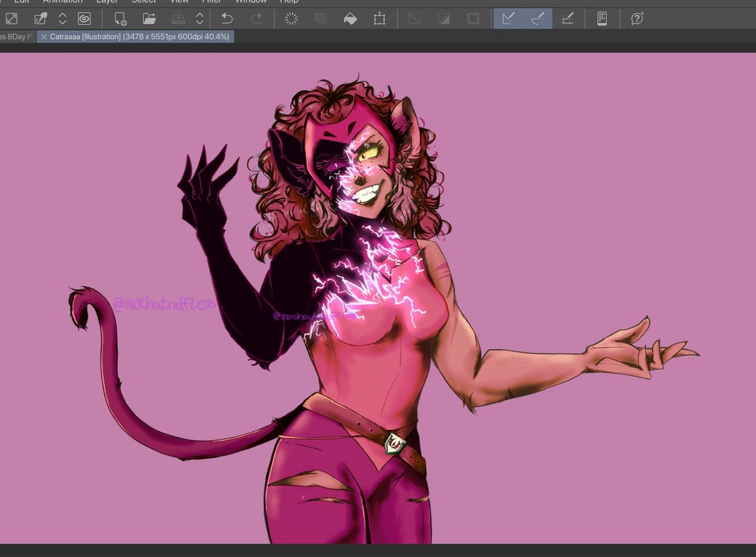Fill the selection with paint bucket icon
This screenshot has height=557, width=756.
coord(350,19)
